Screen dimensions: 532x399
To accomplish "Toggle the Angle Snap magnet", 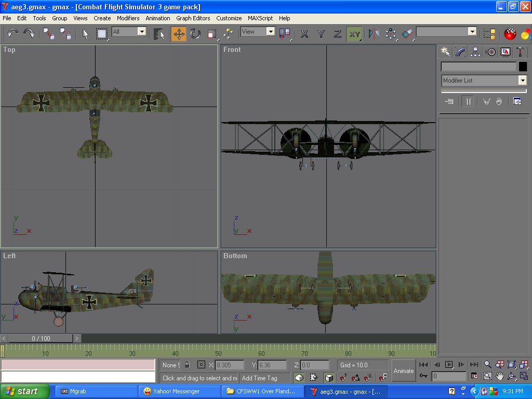I will pyautogui.click(x=355, y=377).
